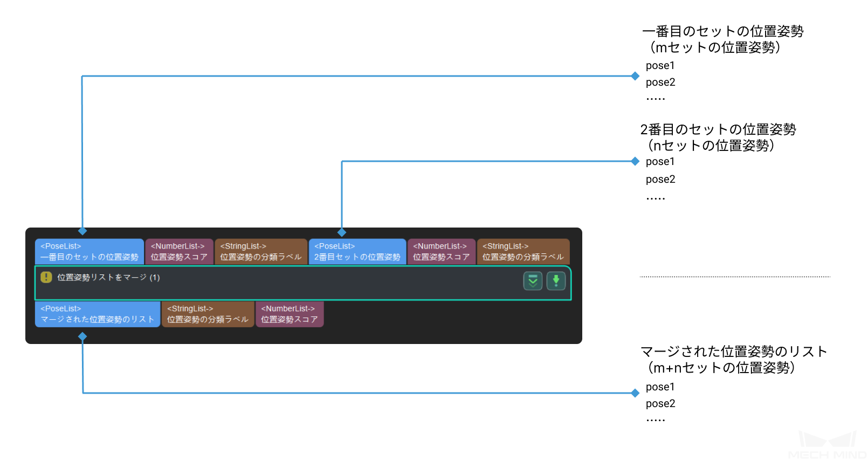Screen dimensions: 868x461
Task: Select the NumberList input port beside 一番目のセットの位置姿勢
Action: 179,252
